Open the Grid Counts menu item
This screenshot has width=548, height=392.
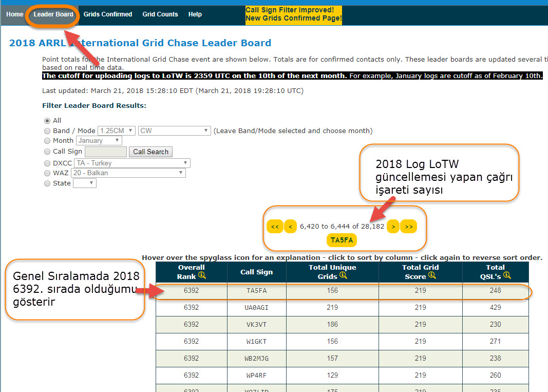click(160, 14)
